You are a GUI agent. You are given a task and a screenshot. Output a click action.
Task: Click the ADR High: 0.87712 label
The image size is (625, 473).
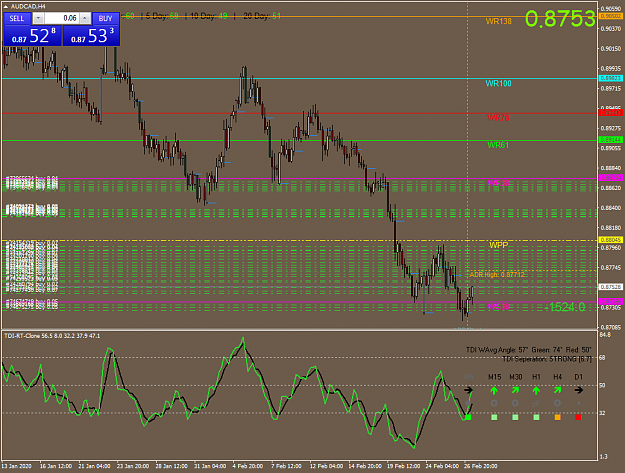point(497,275)
